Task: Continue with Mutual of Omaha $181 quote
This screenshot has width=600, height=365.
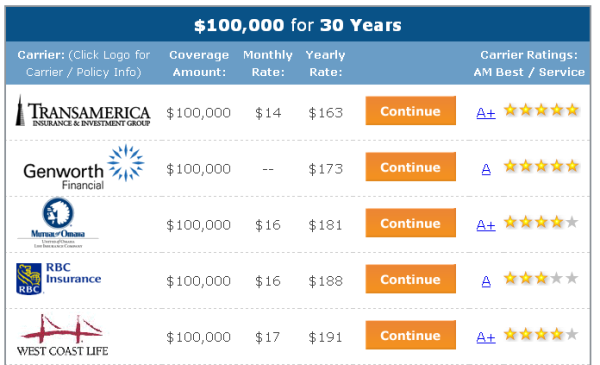Action: coord(411,223)
